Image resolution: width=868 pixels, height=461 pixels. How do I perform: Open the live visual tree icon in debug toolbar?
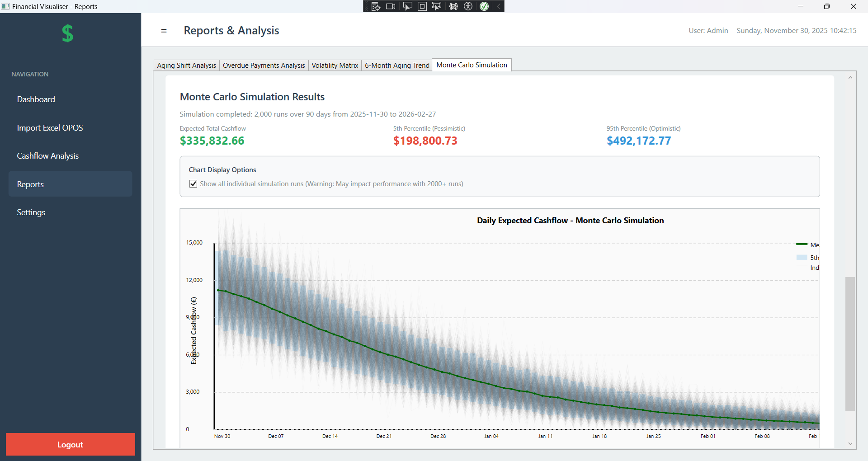pyautogui.click(x=375, y=6)
